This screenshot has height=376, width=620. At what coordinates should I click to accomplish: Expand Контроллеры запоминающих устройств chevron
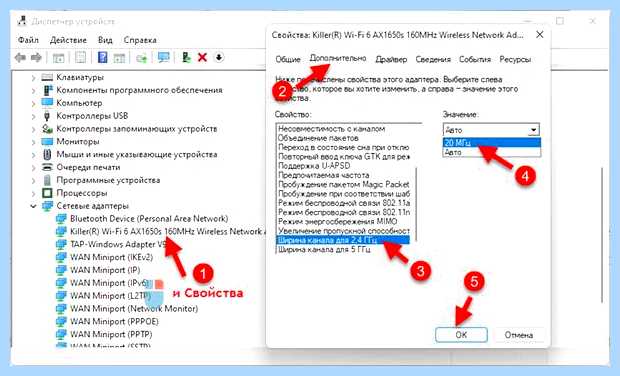pos(33,129)
